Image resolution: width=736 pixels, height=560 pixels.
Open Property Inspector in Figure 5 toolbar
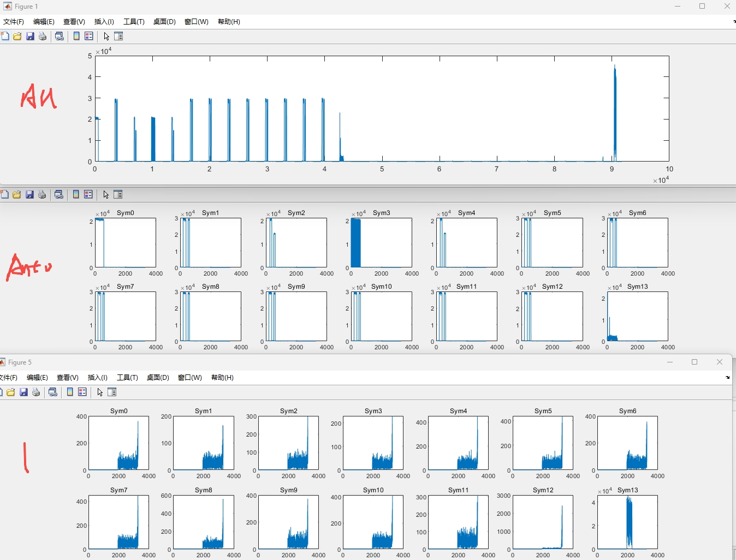tap(112, 392)
